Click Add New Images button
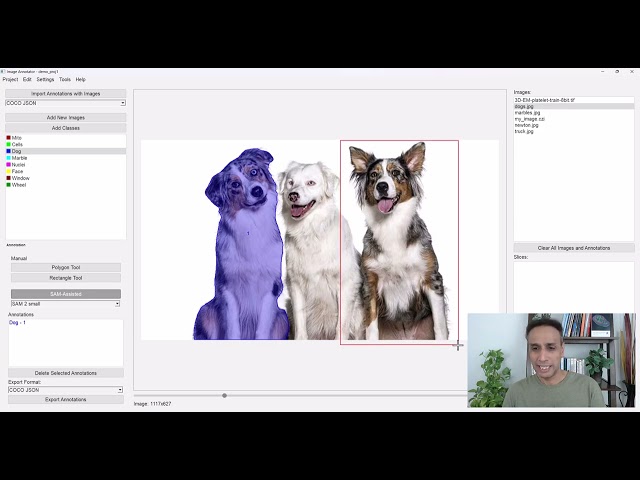Image resolution: width=640 pixels, height=480 pixels. pos(66,118)
